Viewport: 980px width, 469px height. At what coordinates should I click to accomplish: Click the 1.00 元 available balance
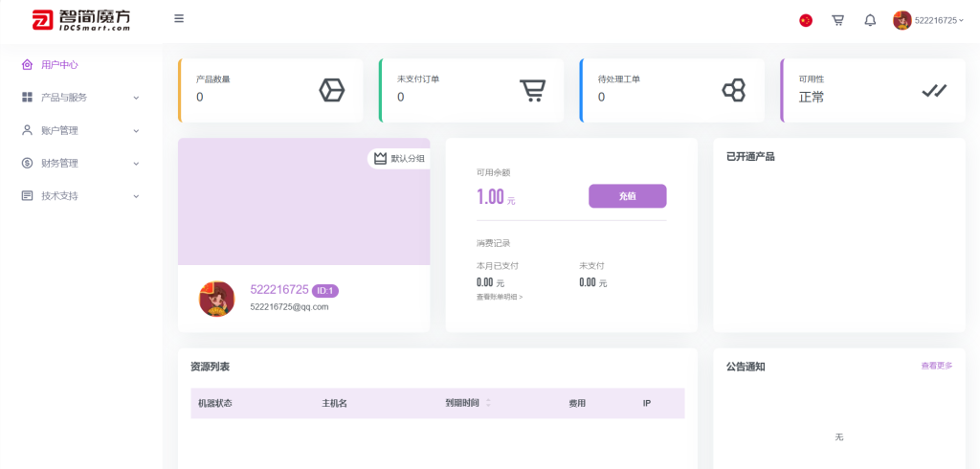[x=496, y=197]
